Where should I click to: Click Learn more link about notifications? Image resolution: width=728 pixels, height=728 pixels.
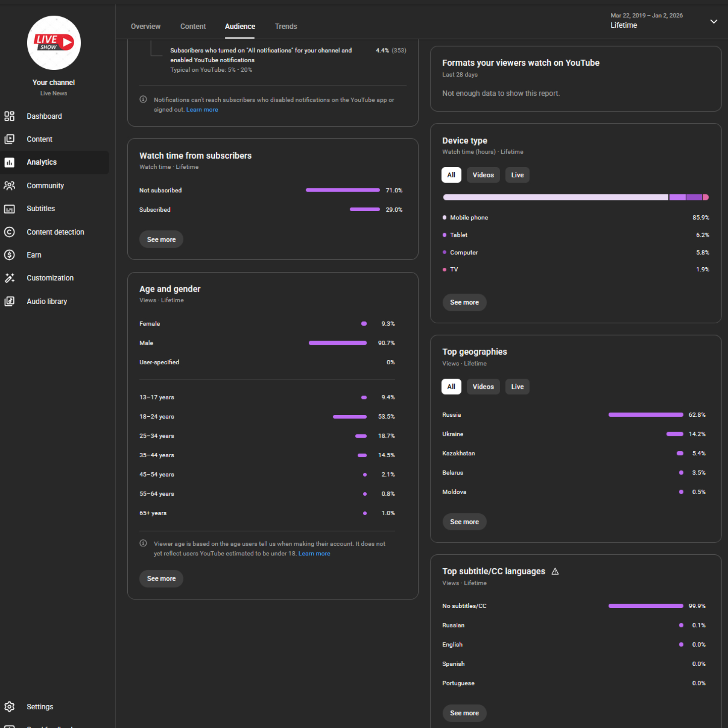pos(202,110)
